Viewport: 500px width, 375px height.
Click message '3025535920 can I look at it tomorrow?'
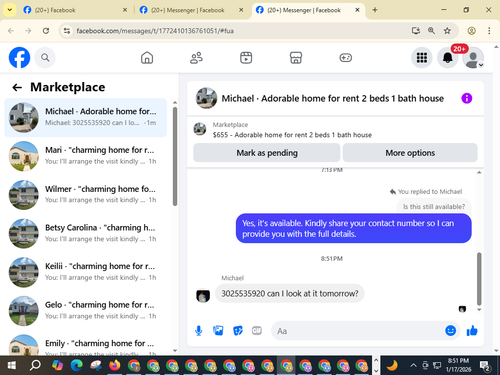[290, 293]
